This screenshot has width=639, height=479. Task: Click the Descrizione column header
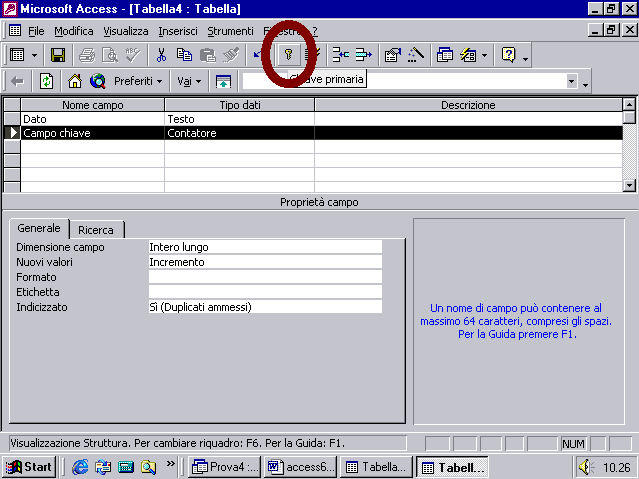click(x=468, y=105)
